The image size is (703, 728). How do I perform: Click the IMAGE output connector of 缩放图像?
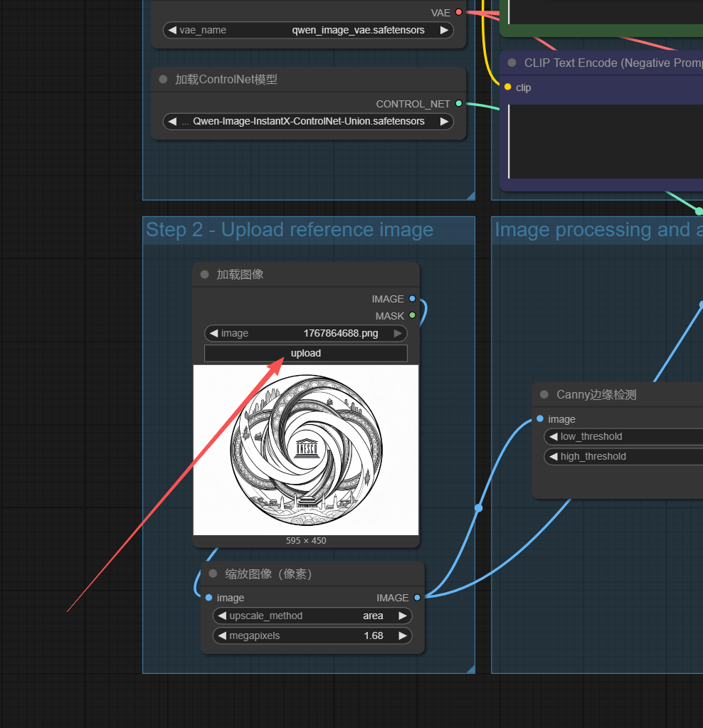417,598
